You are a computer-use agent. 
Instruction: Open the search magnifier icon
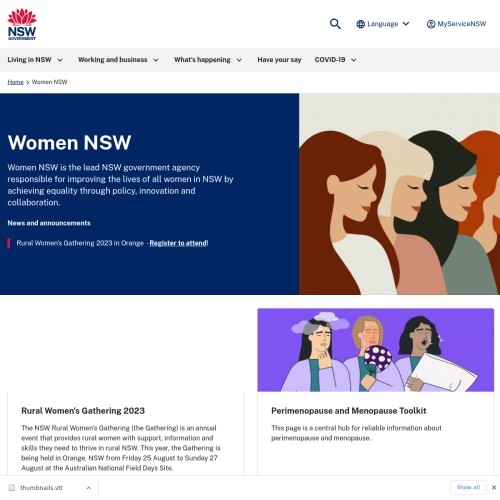pyautogui.click(x=335, y=24)
